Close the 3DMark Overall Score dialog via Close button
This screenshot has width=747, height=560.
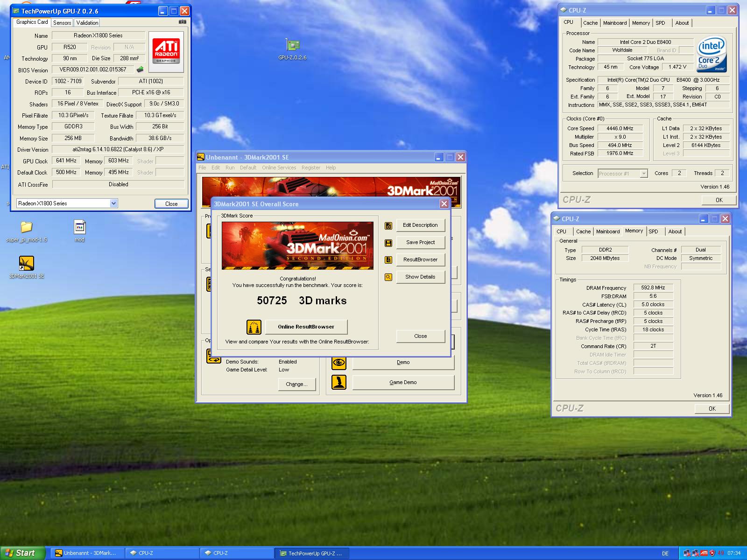[x=420, y=336]
